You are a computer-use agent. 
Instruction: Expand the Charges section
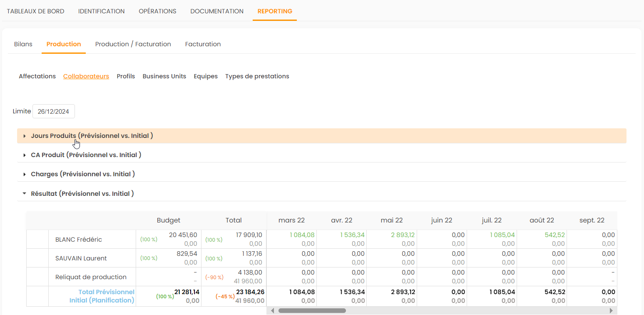(83, 174)
